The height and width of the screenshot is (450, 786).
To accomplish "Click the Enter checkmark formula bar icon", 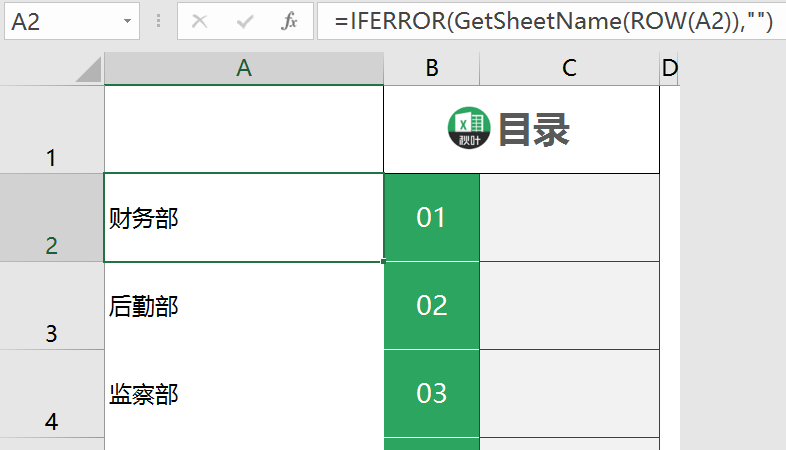I will (x=245, y=21).
